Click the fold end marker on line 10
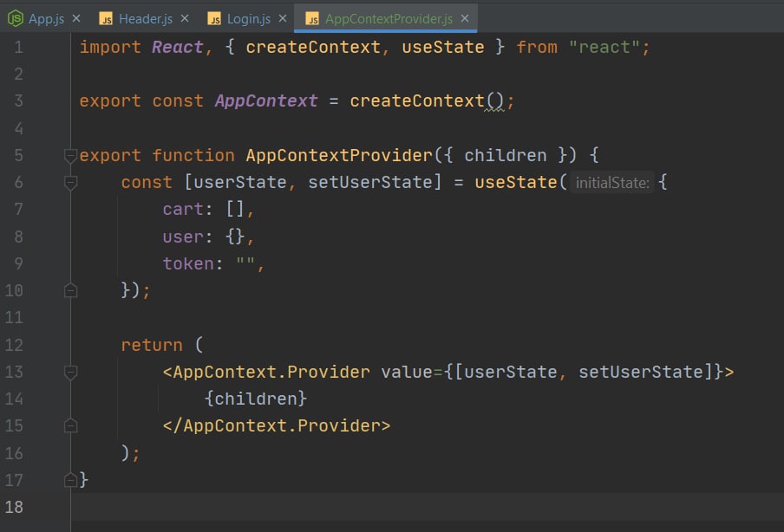The height and width of the screenshot is (532, 784). [70, 290]
